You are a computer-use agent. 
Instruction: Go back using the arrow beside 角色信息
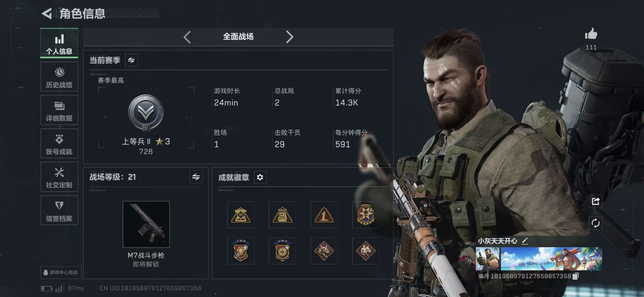point(47,13)
